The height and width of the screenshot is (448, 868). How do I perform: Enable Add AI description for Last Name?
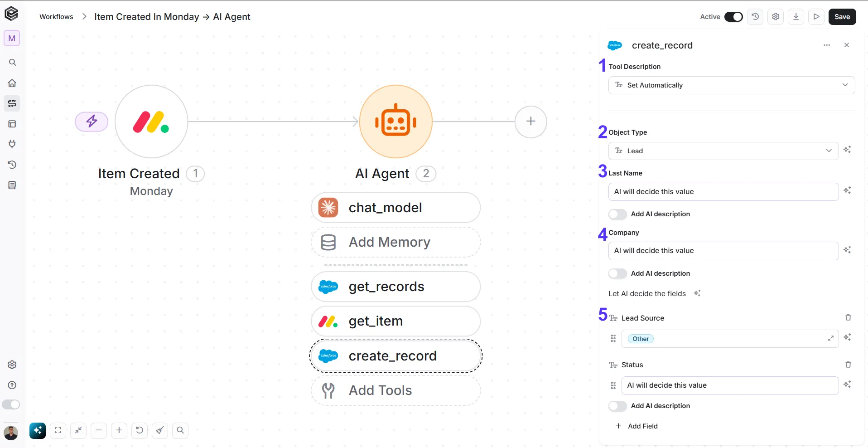pos(617,214)
